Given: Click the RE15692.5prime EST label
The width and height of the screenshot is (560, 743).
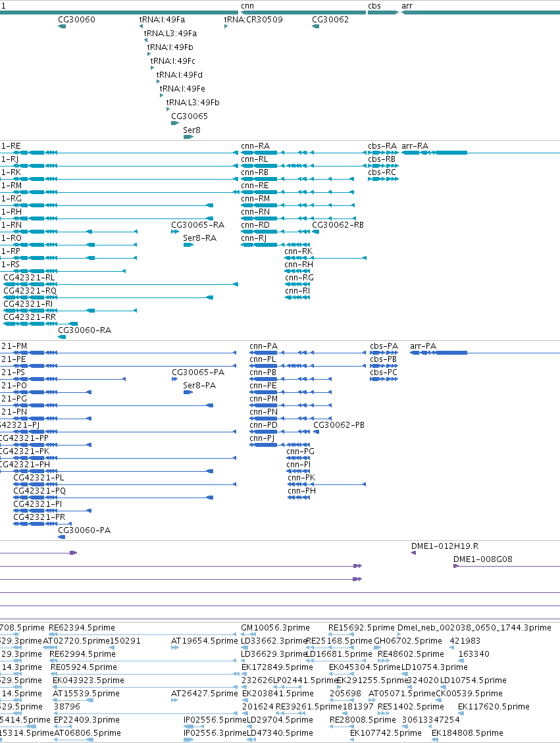Looking at the screenshot, I should [361, 628].
